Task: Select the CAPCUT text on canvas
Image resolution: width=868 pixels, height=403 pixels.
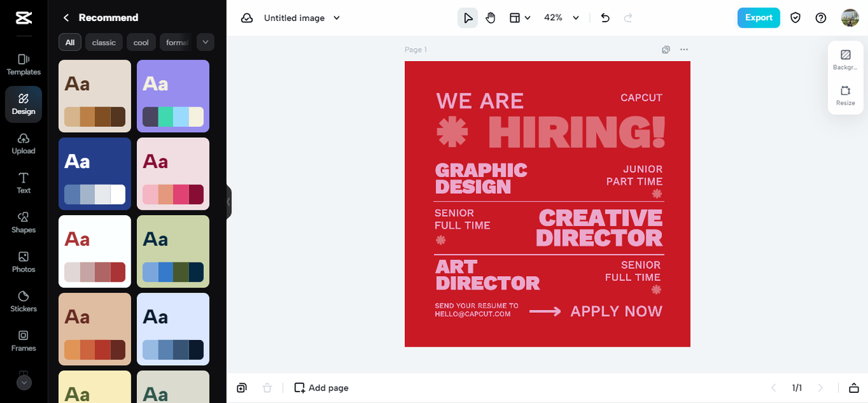Action: [641, 98]
